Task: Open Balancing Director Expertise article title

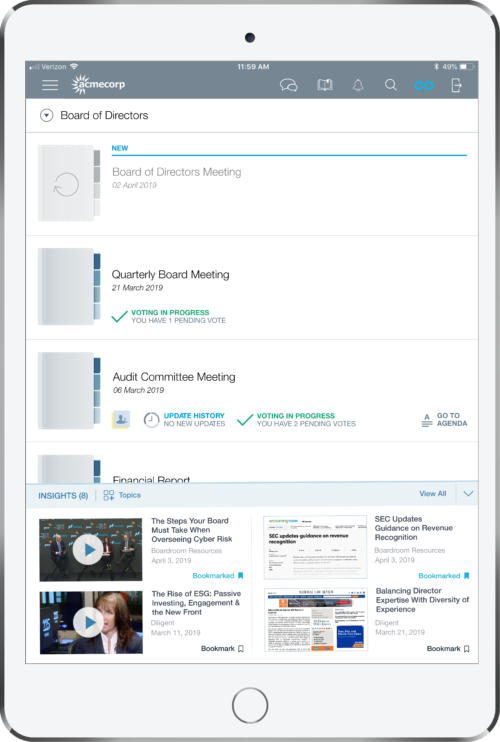Action: click(x=422, y=600)
